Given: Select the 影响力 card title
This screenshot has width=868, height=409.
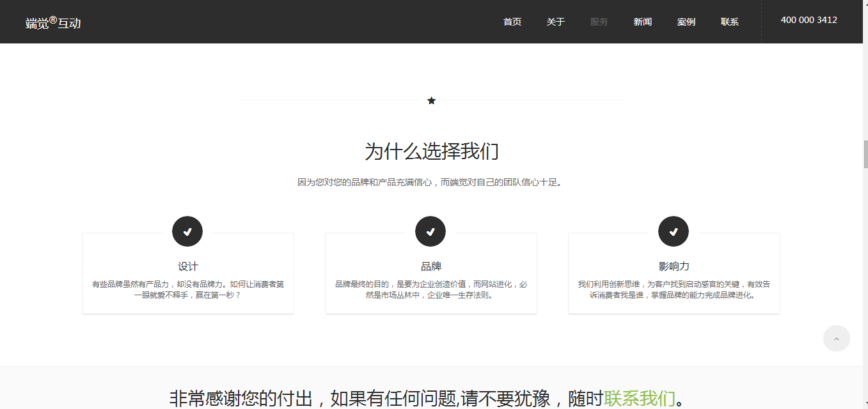Looking at the screenshot, I should [x=674, y=266].
